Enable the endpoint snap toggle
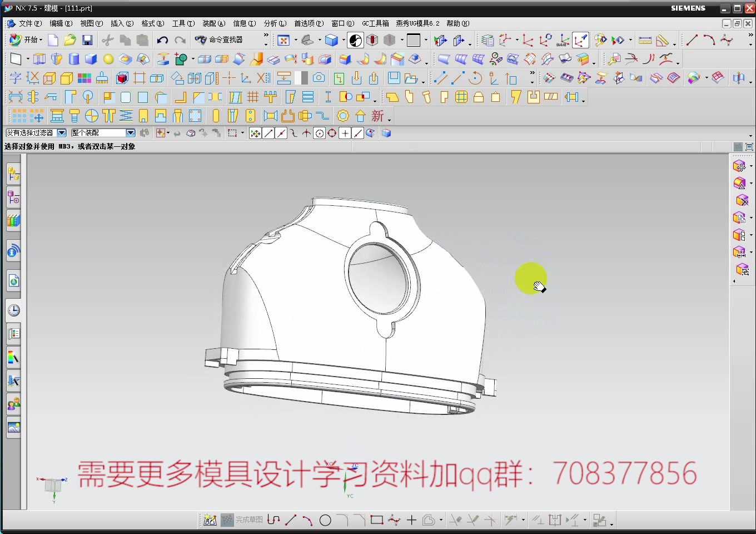This screenshot has height=534, width=756. tap(268, 133)
